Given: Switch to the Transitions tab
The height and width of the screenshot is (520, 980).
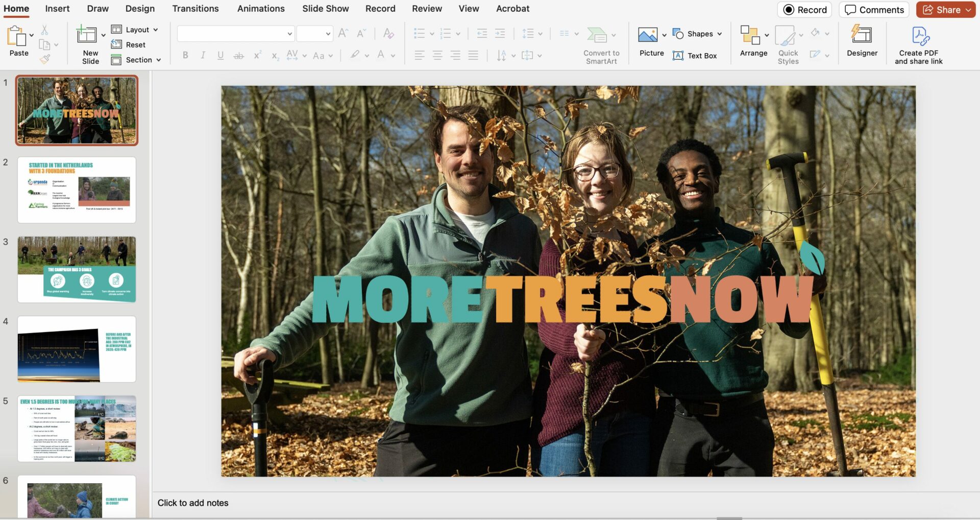Looking at the screenshot, I should coord(195,9).
